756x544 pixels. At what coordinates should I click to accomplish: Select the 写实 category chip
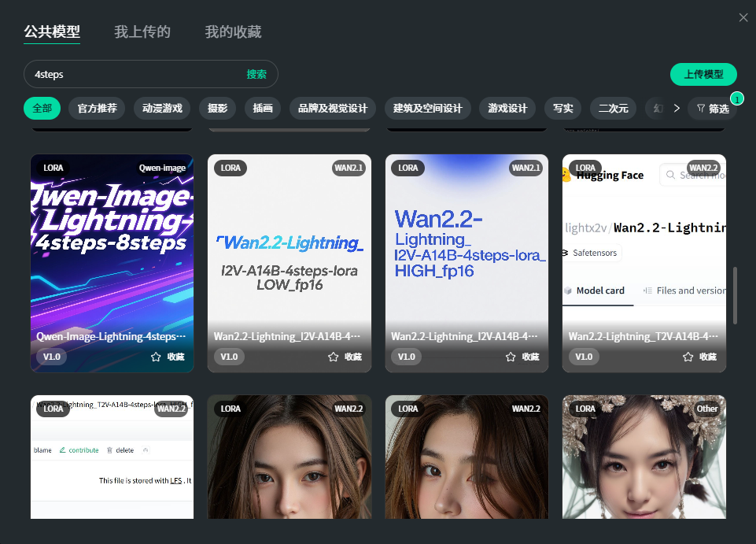(x=562, y=108)
